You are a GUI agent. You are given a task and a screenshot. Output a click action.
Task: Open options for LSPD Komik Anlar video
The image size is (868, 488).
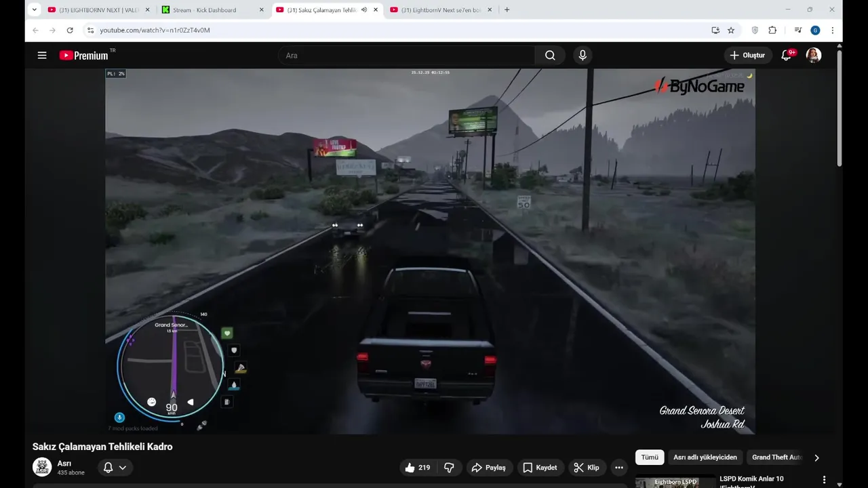pos(824,480)
